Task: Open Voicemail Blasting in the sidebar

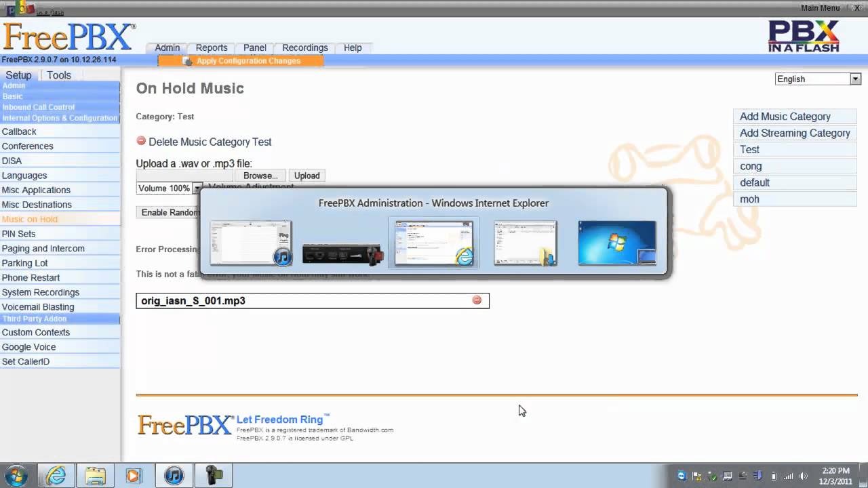Action: pyautogui.click(x=60, y=307)
